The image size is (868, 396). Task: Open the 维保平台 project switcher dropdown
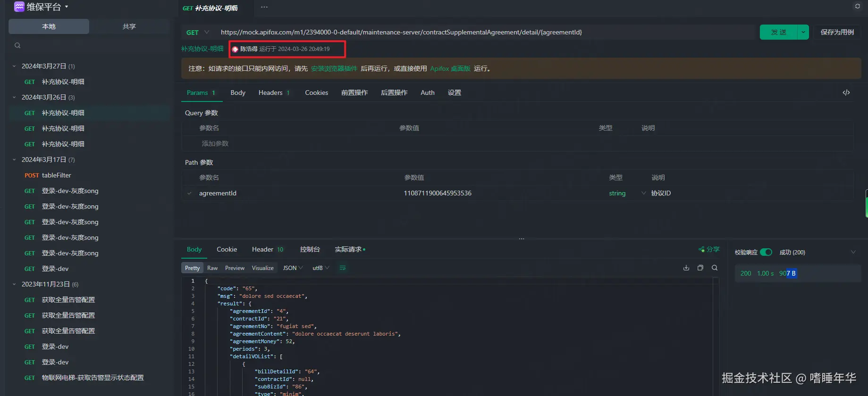pos(67,7)
